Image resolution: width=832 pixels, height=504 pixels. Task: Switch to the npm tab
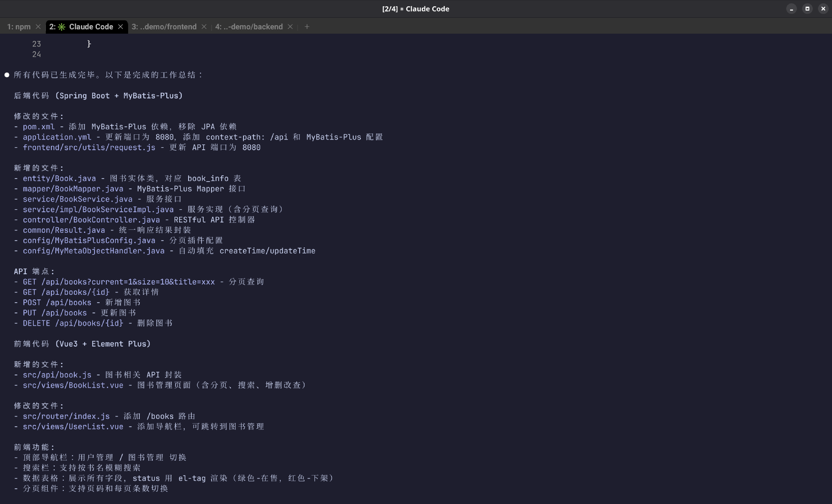(x=19, y=27)
